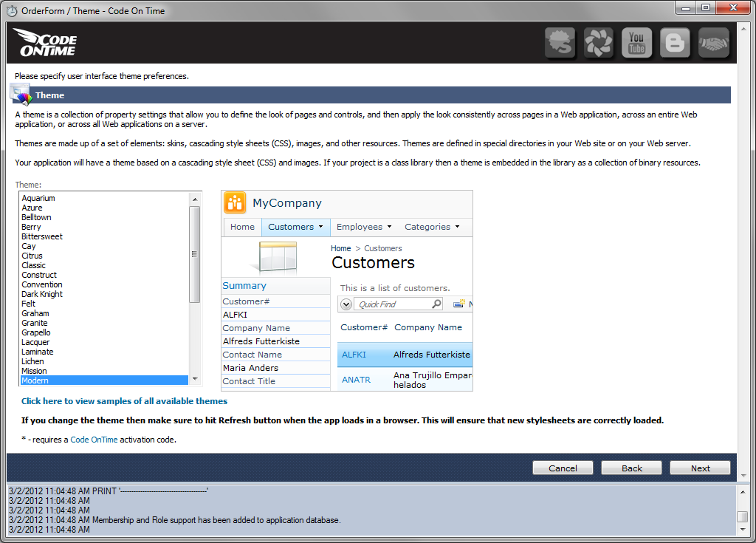The width and height of the screenshot is (756, 543).
Task: Click the ALFKI customer link in grid
Action: click(x=354, y=355)
